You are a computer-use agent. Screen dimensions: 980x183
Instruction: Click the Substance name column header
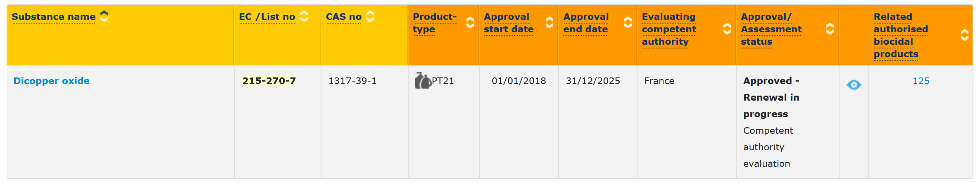[54, 17]
